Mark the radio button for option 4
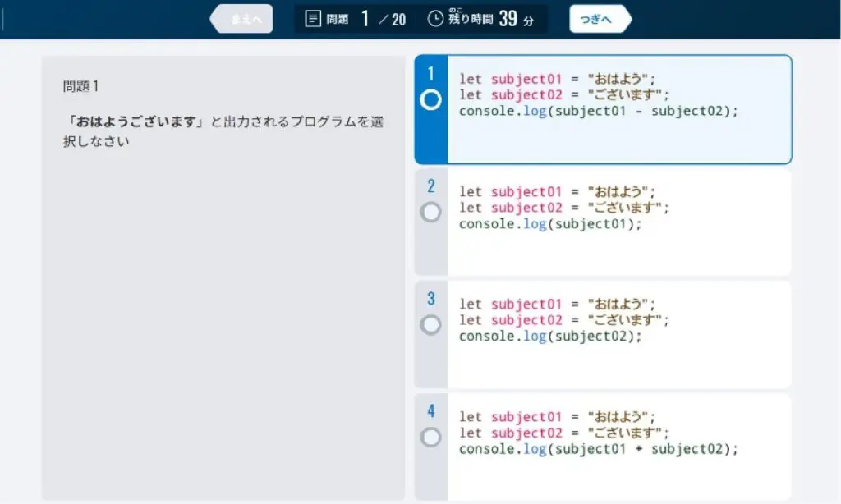Viewport: 841px width, 504px height. pyautogui.click(x=430, y=438)
